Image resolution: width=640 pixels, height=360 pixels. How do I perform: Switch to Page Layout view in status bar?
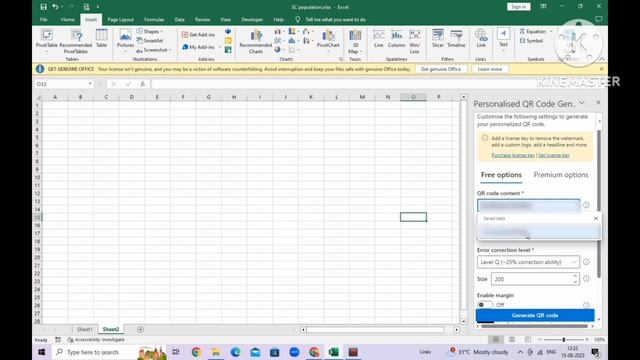tap(512, 340)
